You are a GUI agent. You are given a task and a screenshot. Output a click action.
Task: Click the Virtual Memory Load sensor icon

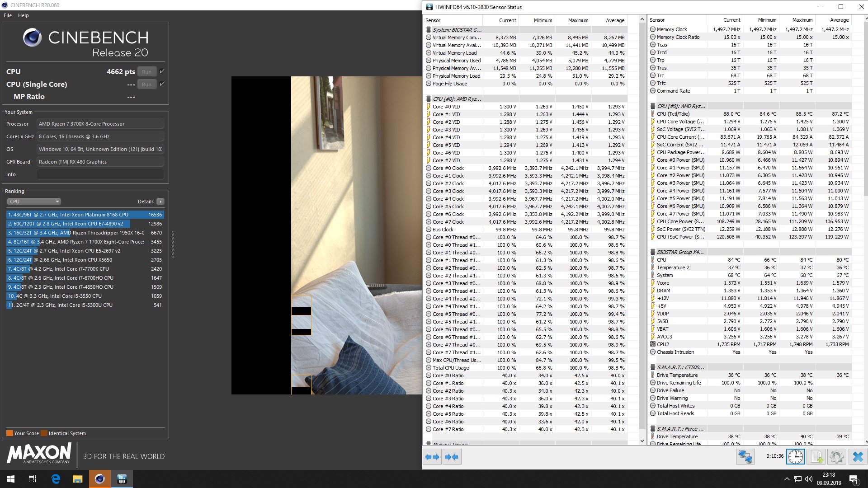pos(429,53)
